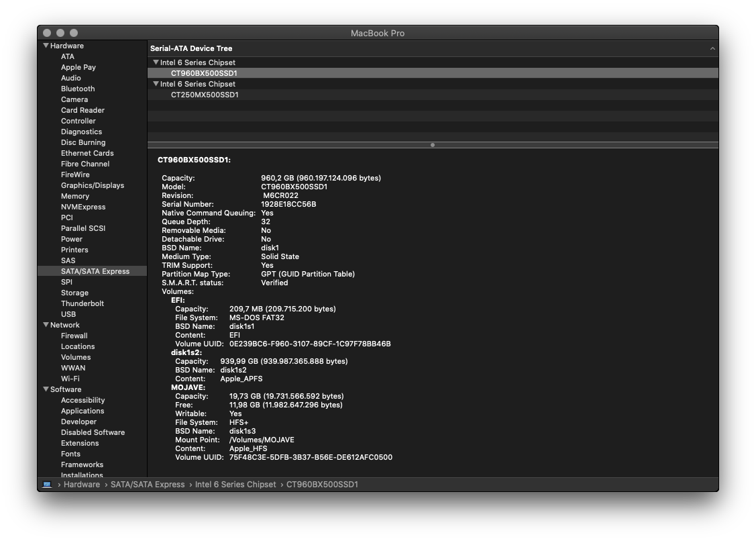Select Printers in the sidebar
The image size is (756, 541).
click(x=74, y=250)
